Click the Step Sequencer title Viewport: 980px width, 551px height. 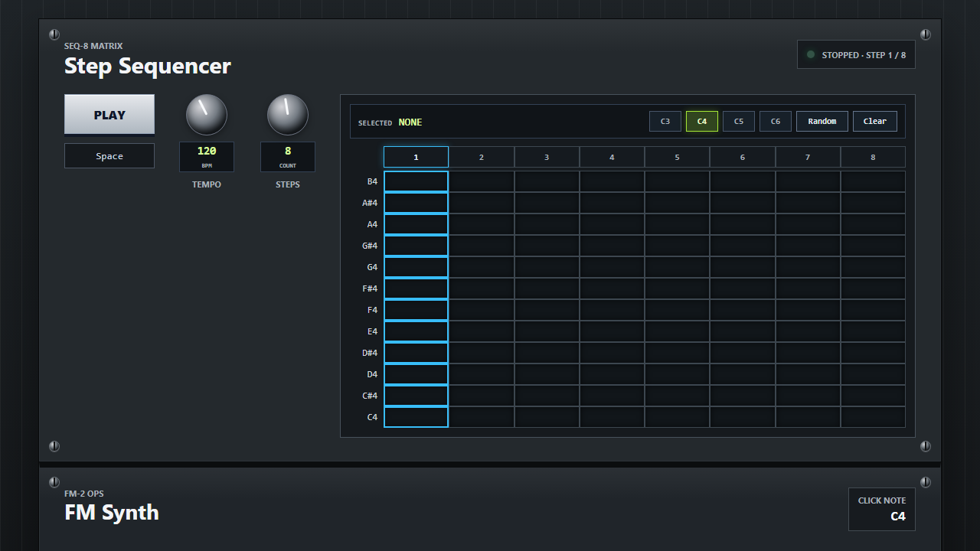point(148,66)
